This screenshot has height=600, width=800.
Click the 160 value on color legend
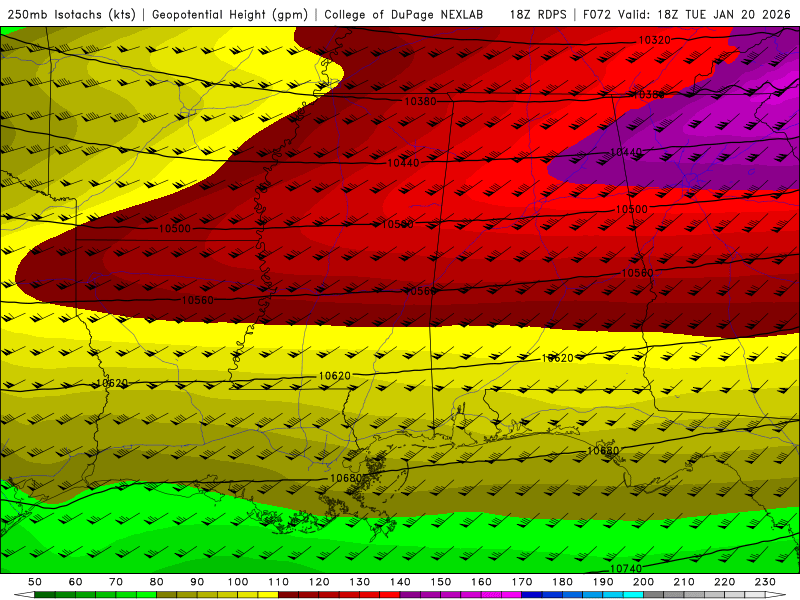tap(481, 582)
